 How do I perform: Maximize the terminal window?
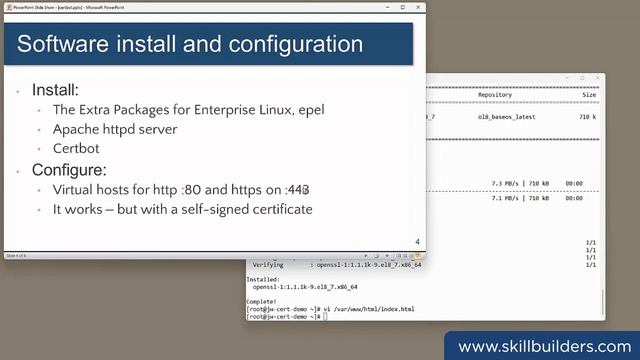(x=582, y=78)
